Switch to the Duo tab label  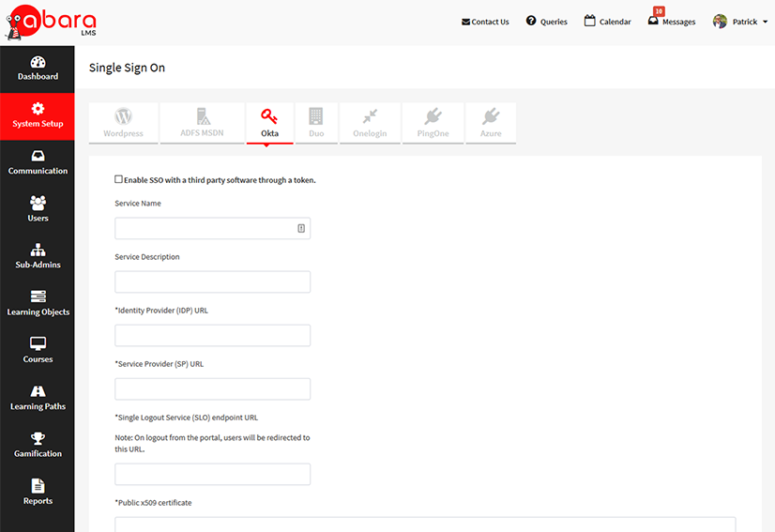point(316,133)
